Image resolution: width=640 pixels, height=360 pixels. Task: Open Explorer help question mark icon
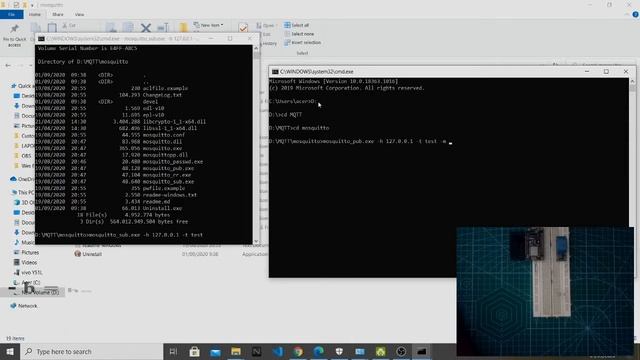(x=635, y=14)
